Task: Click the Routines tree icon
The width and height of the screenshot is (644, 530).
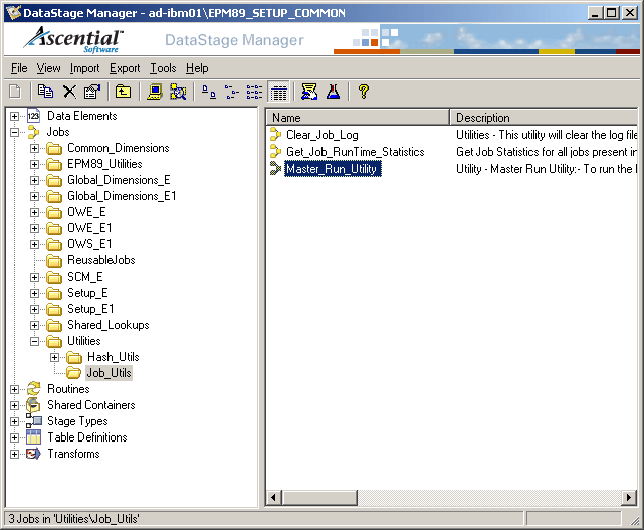Action: pos(33,389)
